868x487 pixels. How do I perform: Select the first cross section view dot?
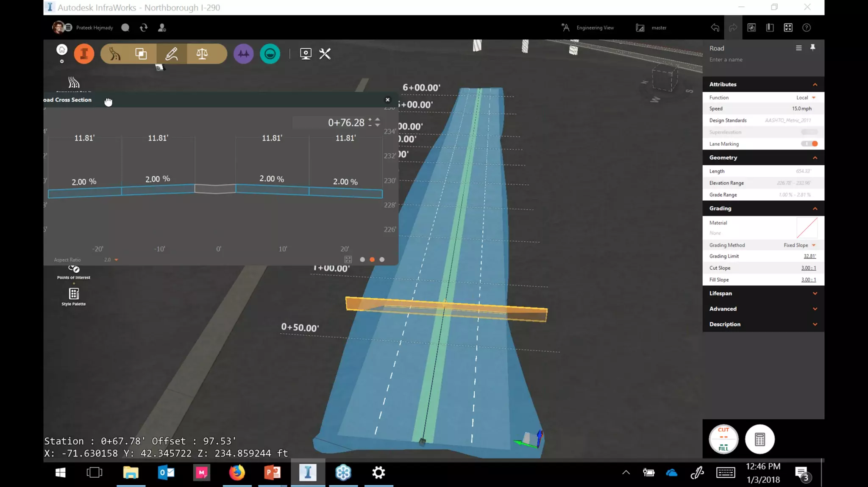point(362,260)
